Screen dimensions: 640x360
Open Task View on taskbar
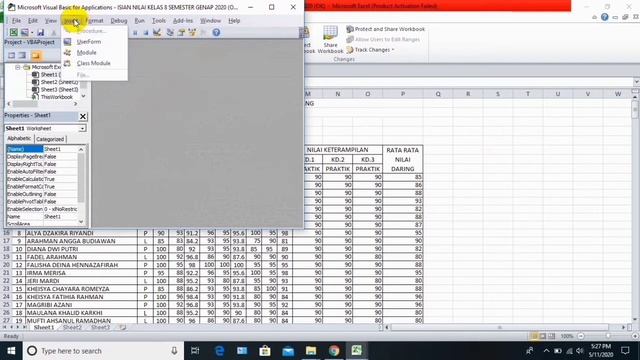coord(195,351)
